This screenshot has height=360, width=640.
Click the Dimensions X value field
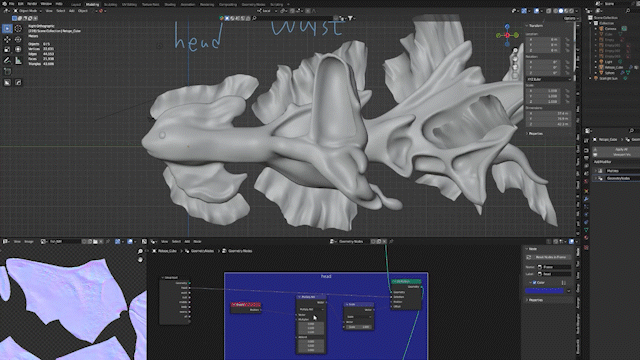pos(549,113)
